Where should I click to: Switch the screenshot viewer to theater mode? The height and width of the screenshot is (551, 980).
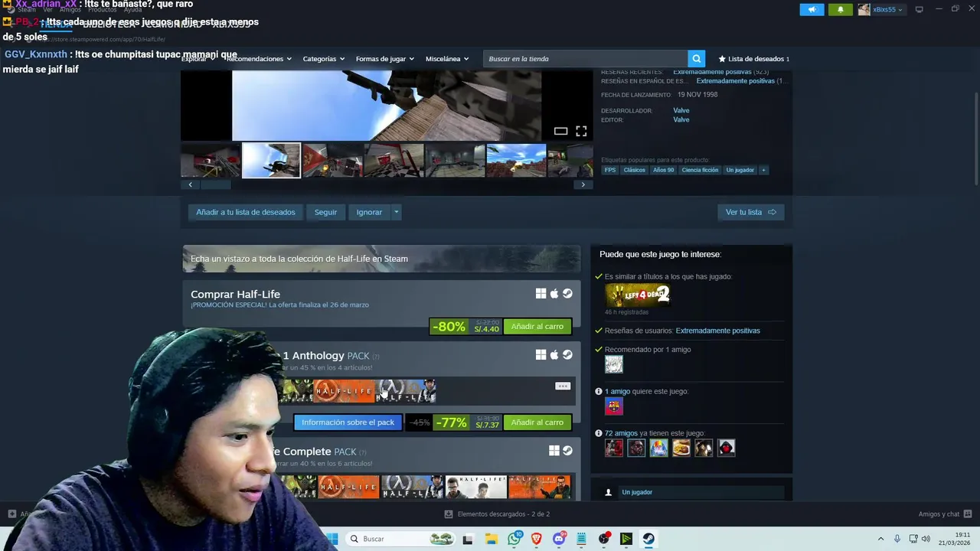click(560, 131)
